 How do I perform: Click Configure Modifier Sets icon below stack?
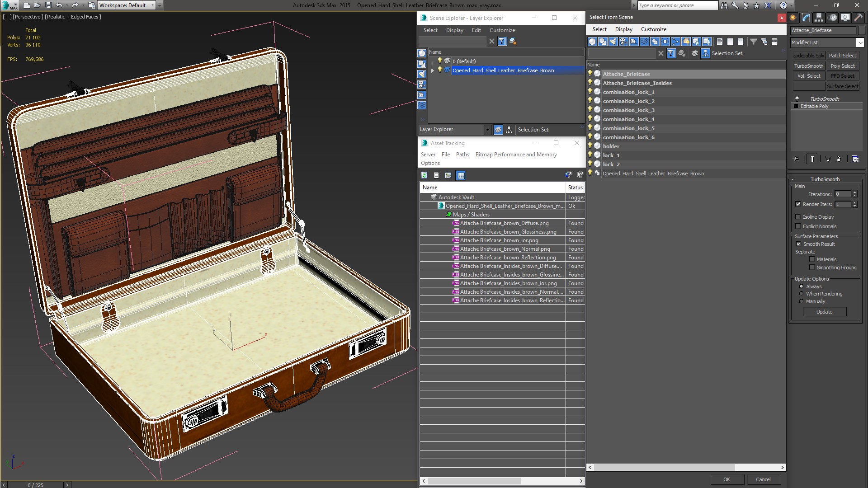(x=855, y=159)
